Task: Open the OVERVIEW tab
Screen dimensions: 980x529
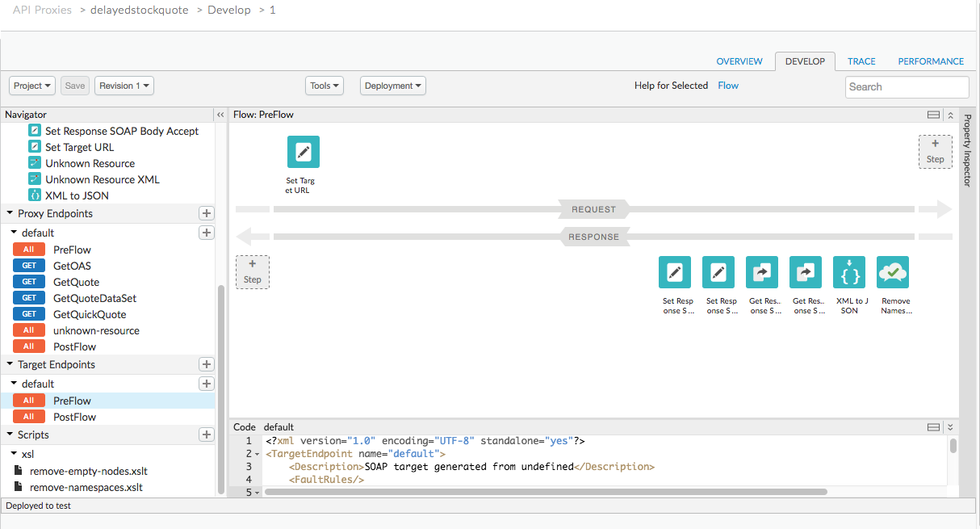Action: (739, 61)
